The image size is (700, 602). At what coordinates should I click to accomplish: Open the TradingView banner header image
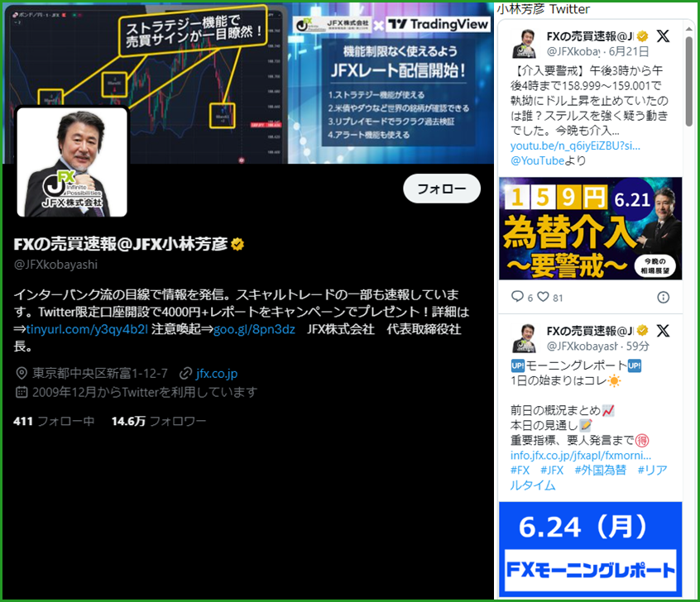coord(247,84)
